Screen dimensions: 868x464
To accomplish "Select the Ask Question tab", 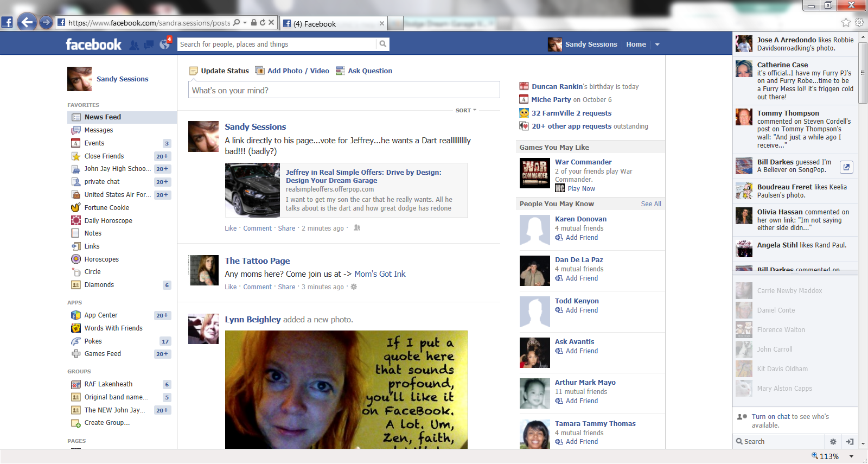I will 364,71.
